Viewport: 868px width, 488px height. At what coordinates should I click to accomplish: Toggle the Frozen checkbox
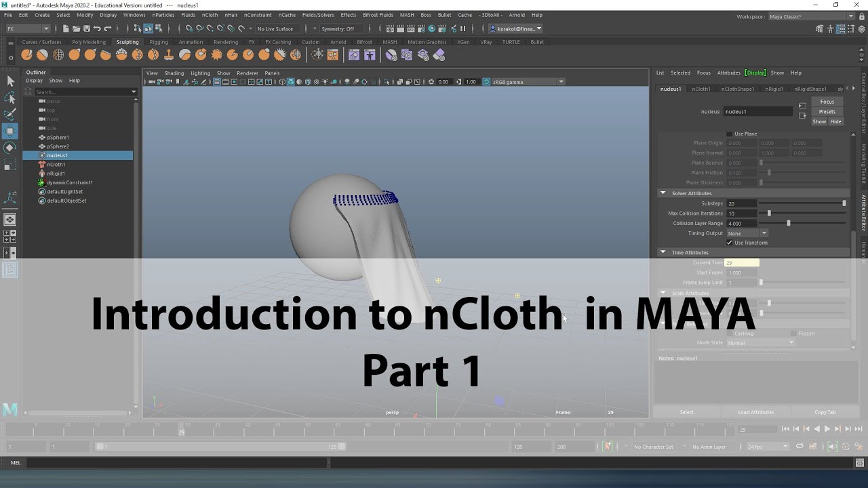793,333
